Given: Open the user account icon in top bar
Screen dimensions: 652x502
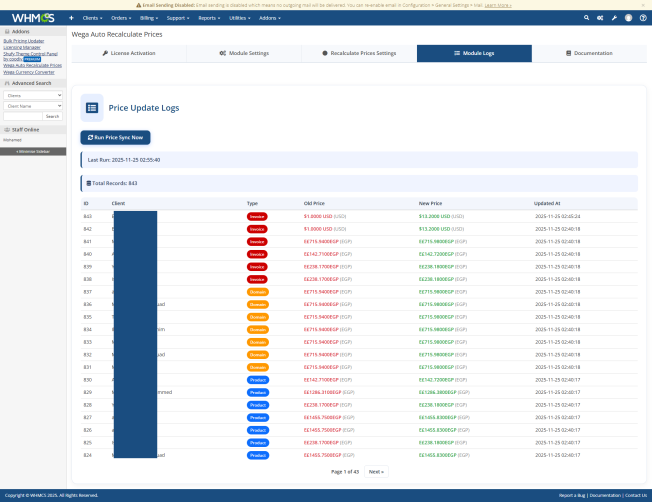Looking at the screenshot, I should click(627, 18).
